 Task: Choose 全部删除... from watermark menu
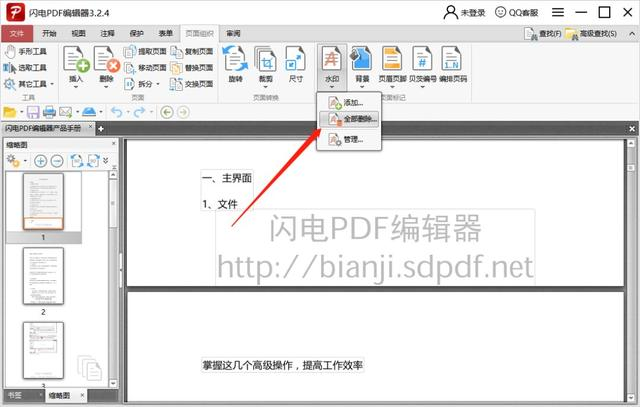[x=349, y=119]
